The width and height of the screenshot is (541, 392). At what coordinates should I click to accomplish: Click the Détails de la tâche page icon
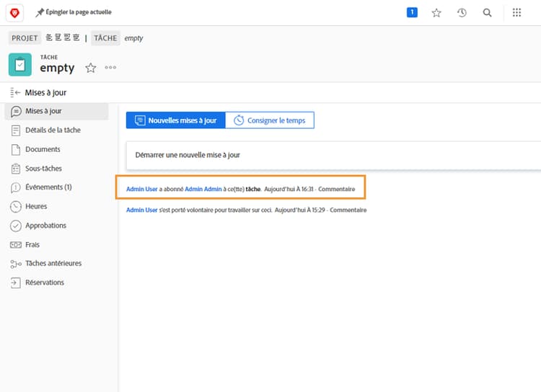point(16,130)
